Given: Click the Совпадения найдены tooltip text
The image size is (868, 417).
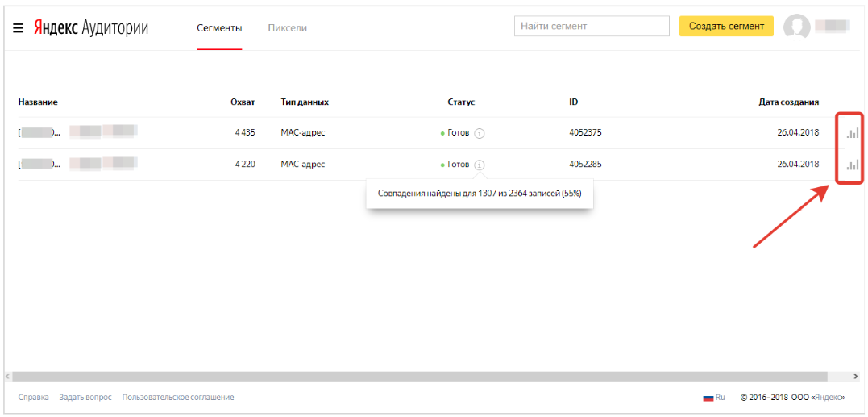Looking at the screenshot, I should point(480,194).
